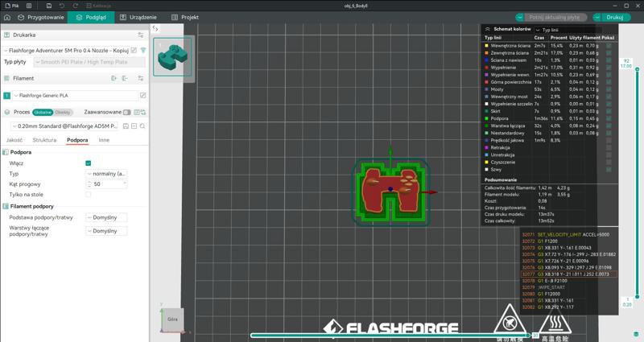This screenshot has width=644, height=342.
Task: Select G-code line 32077
Action: [x=569, y=274]
